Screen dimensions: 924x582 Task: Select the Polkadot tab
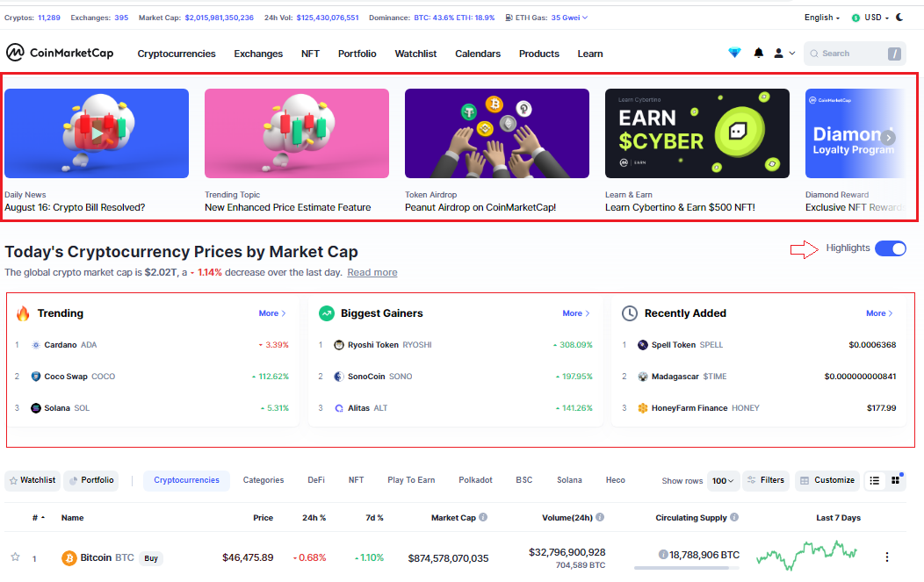click(475, 481)
